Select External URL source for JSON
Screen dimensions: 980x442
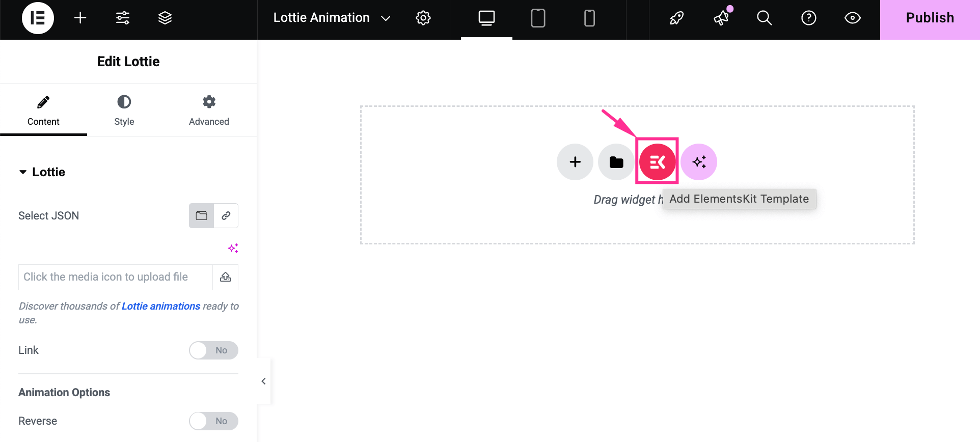click(226, 215)
